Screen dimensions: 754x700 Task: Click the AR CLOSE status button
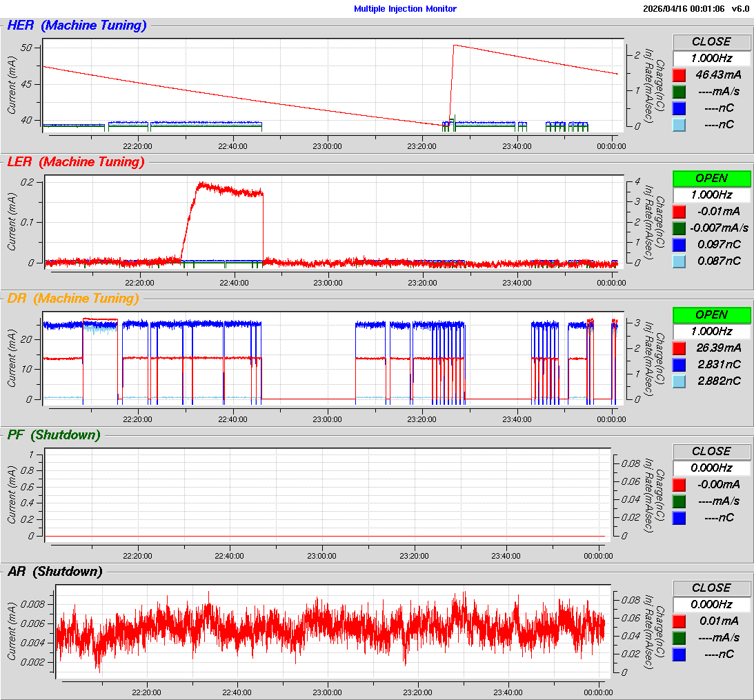point(711,588)
